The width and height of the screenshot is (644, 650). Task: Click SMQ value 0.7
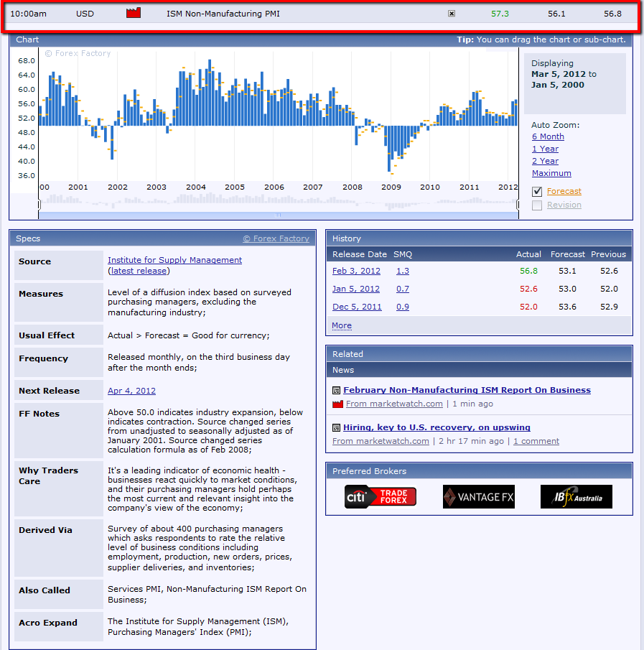pos(402,289)
